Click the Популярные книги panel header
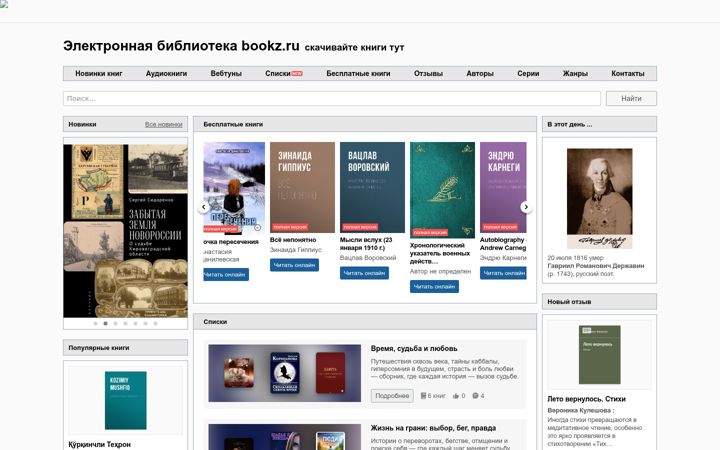This screenshot has width=720, height=450. pos(125,348)
